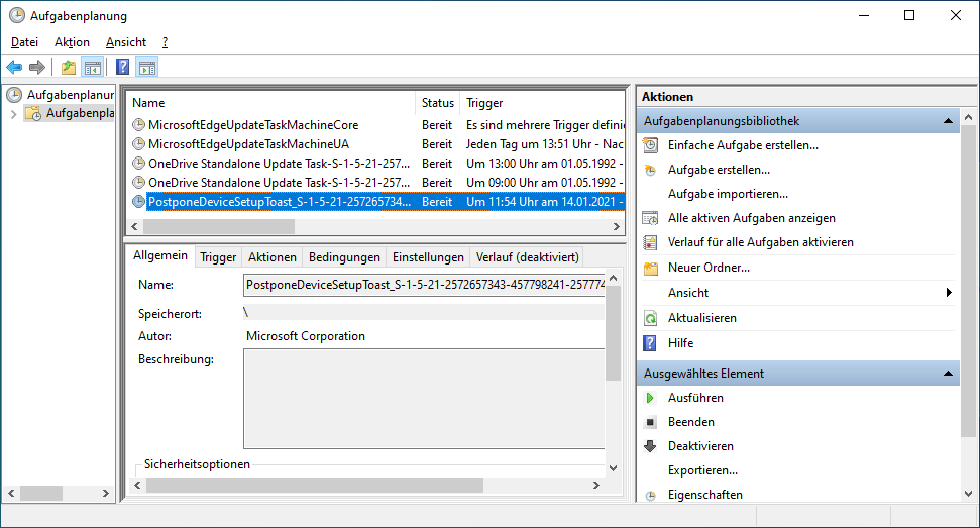980x528 pixels.
Task: Toggle the action pane toolbar icon
Action: (x=147, y=67)
